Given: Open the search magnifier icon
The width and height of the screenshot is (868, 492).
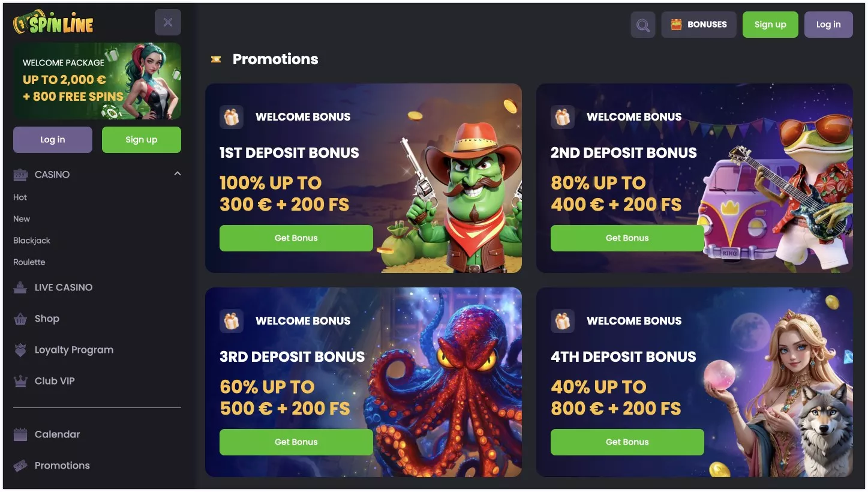Looking at the screenshot, I should click(x=642, y=25).
